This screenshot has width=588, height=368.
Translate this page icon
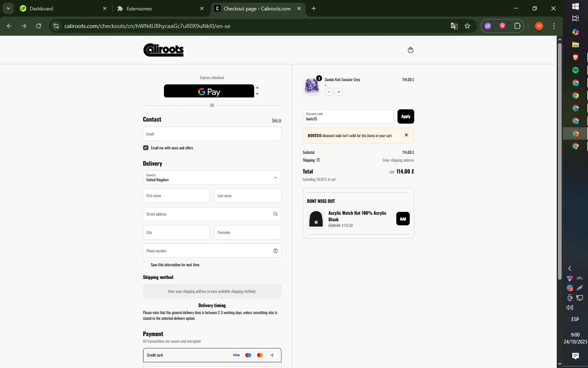(454, 26)
